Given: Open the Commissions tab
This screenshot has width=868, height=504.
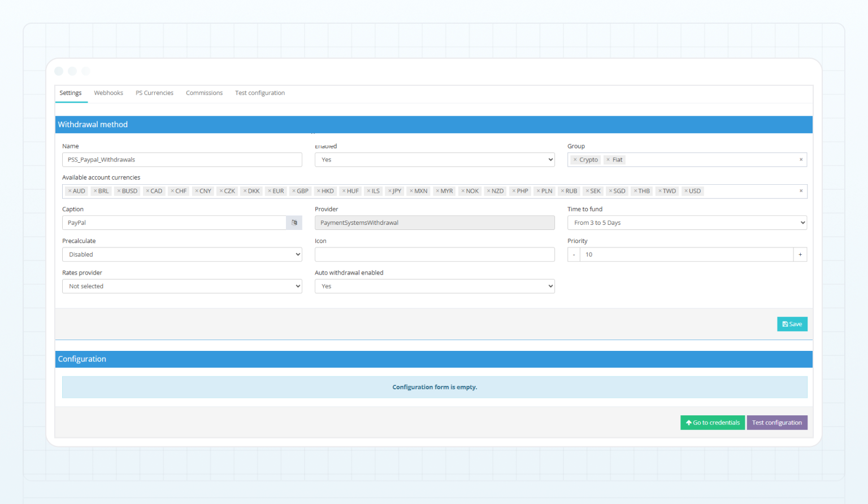Looking at the screenshot, I should [204, 93].
